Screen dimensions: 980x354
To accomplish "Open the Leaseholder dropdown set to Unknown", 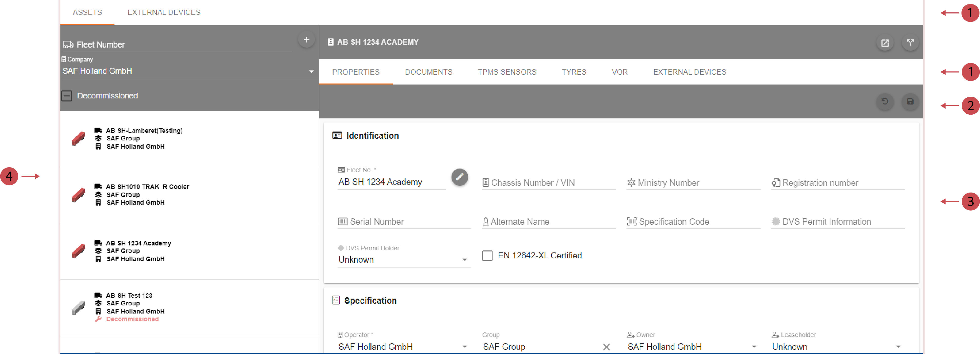I will (899, 346).
